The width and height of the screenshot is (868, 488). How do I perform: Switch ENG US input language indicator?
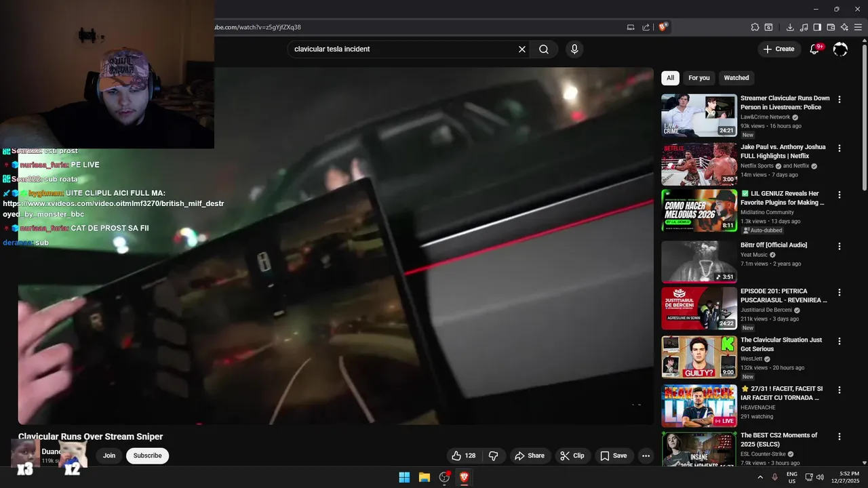(791, 477)
